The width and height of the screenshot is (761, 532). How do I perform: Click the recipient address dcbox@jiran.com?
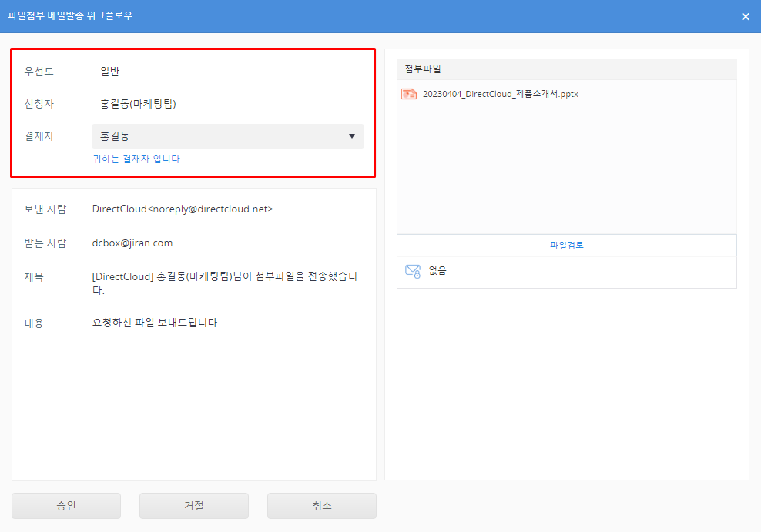pos(132,243)
